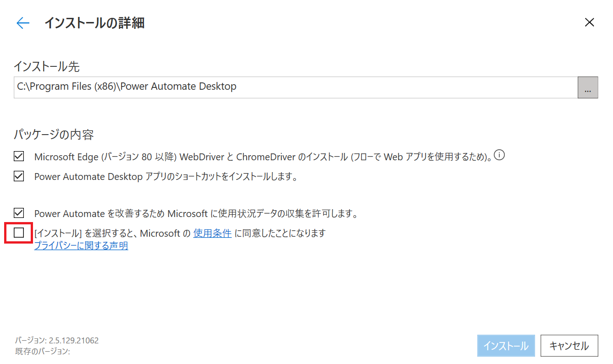Select the version text バージョン: 2.5.129.21062
Image resolution: width=613 pixels, height=364 pixels.
(57, 341)
